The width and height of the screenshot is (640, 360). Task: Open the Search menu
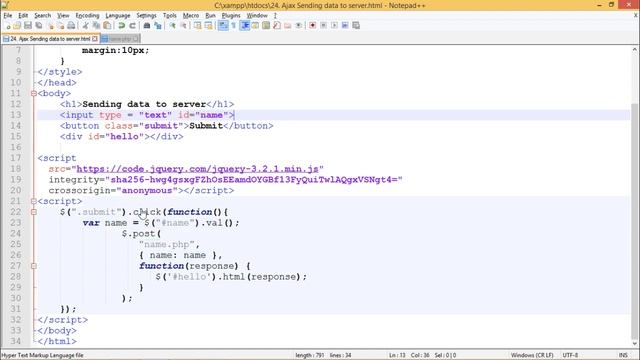42,16
